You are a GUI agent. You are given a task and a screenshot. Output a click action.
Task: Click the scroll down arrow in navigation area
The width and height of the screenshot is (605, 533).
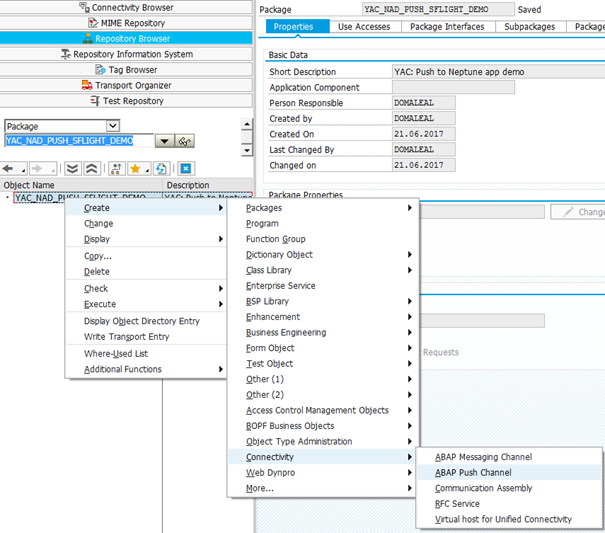coord(247,150)
